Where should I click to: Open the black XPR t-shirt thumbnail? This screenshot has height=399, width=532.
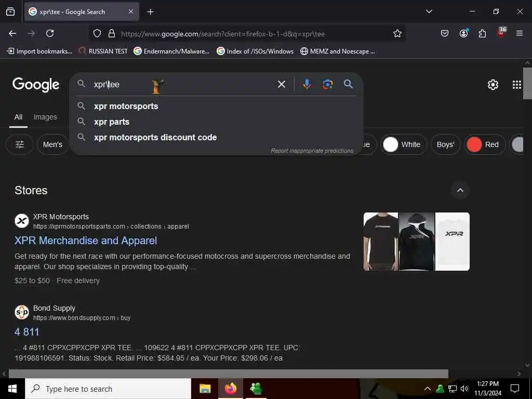point(381,242)
